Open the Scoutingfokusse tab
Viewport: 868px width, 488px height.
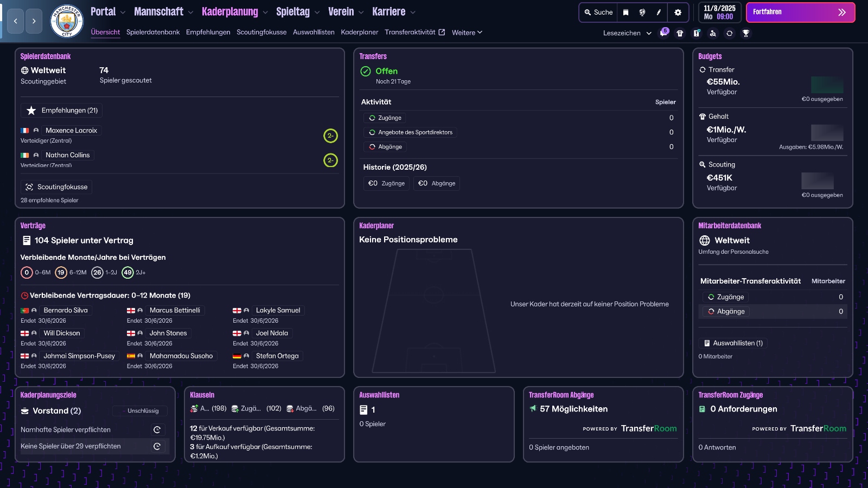(261, 32)
